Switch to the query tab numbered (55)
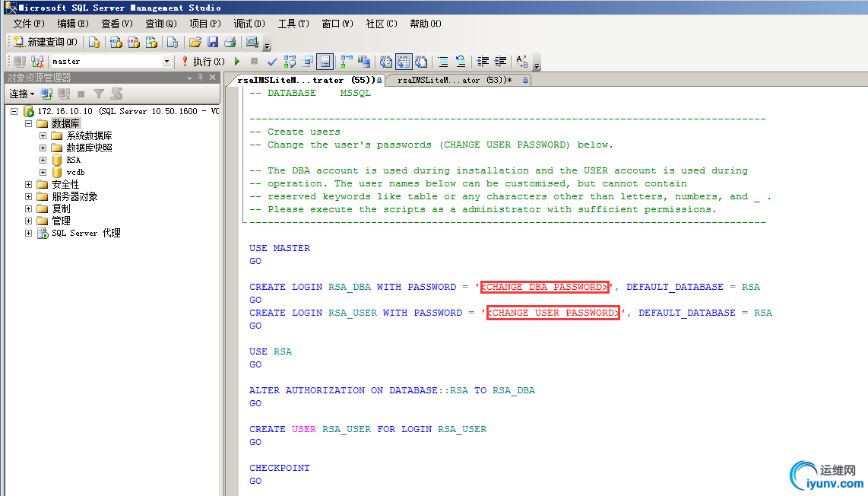The image size is (868, 496). pos(306,81)
